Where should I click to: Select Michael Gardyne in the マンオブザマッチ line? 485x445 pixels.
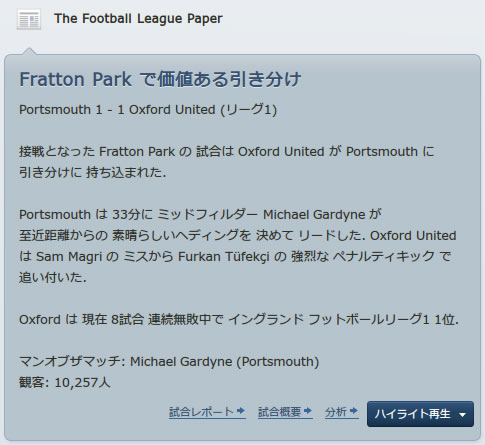click(181, 362)
